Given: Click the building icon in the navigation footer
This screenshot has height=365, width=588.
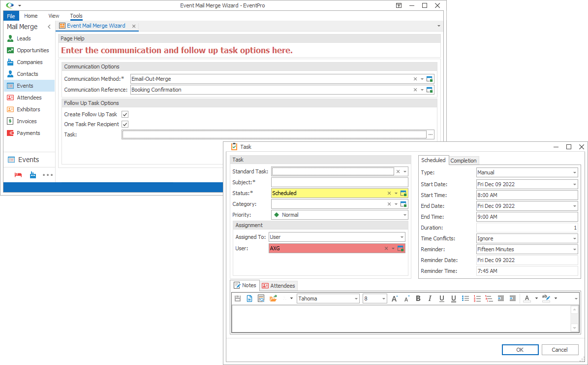Looking at the screenshot, I should pyautogui.click(x=33, y=175).
